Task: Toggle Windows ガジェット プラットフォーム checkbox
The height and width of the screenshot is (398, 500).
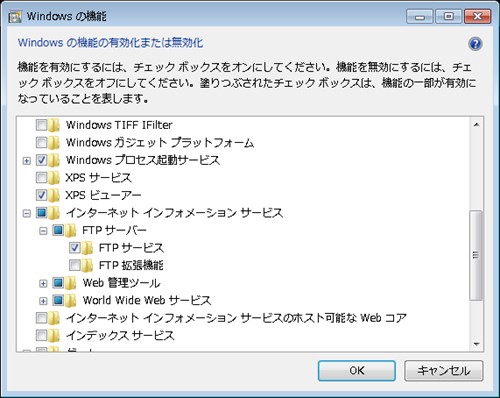Action: pos(41,143)
